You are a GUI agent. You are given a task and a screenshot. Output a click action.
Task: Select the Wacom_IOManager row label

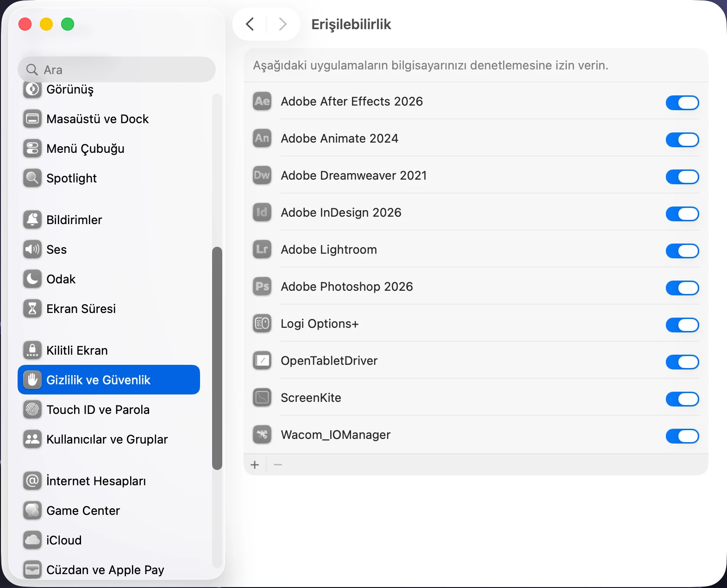click(x=336, y=435)
